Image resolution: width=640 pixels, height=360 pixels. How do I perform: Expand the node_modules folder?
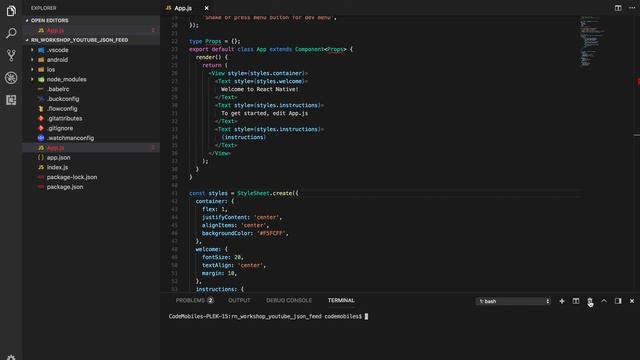[x=67, y=79]
